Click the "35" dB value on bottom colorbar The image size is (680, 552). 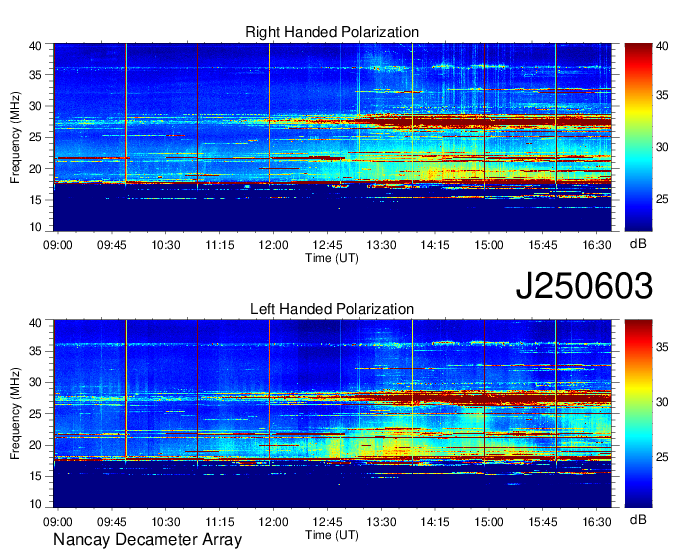662,347
